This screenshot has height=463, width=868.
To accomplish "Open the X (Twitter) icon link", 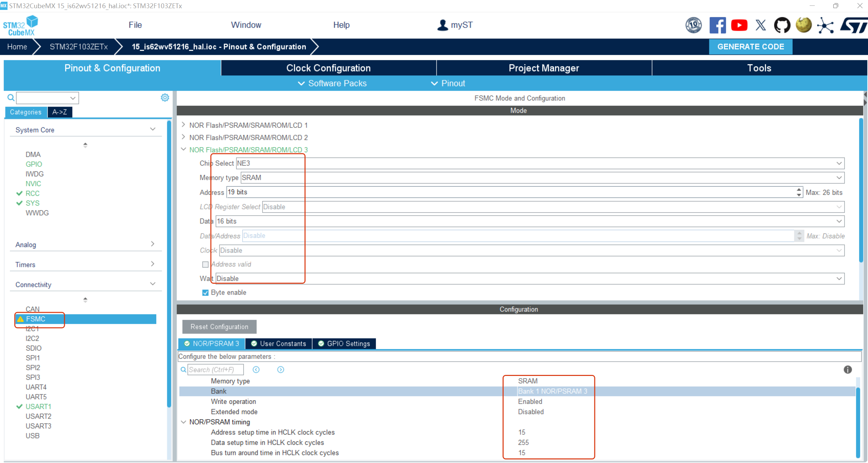I will [761, 25].
